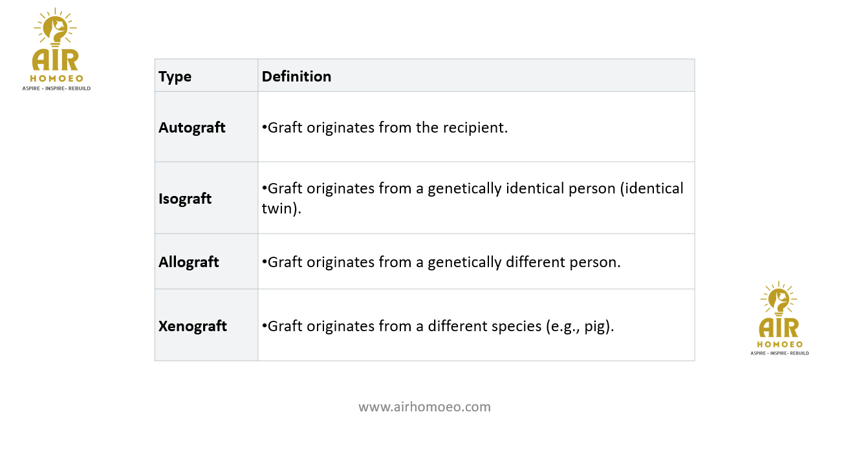Click the Allograft table cell

(189, 262)
